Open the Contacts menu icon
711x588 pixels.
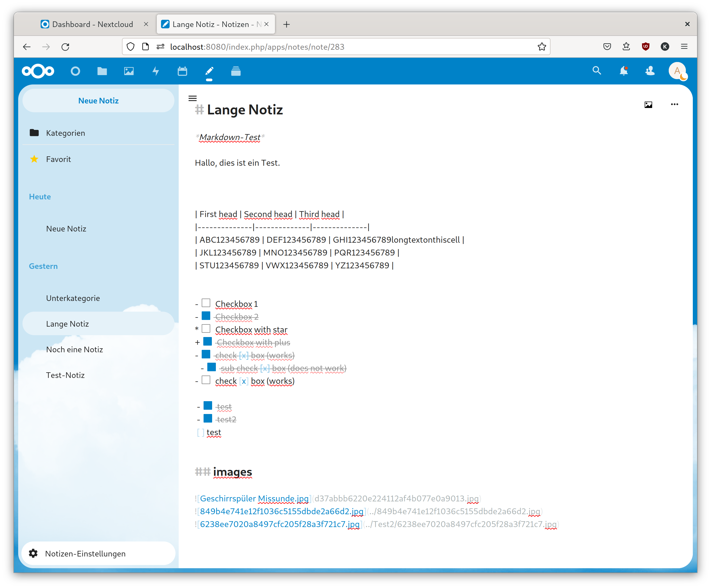[x=650, y=71]
